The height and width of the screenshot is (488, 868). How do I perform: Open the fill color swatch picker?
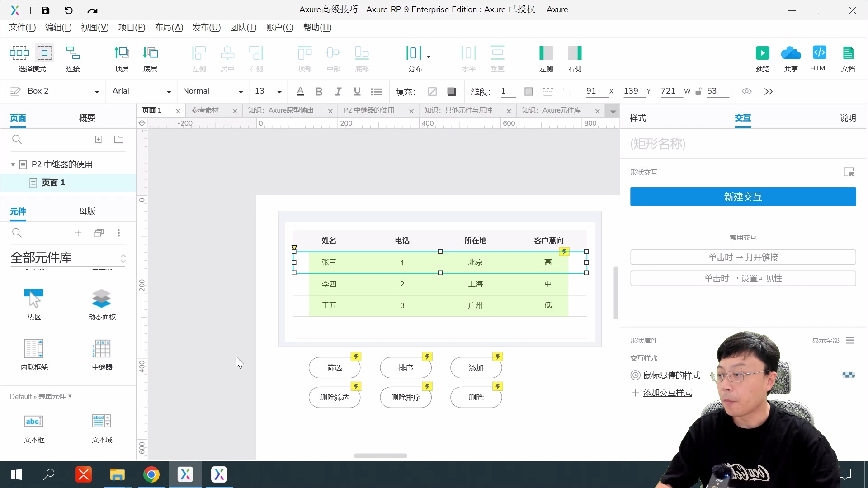click(x=452, y=91)
